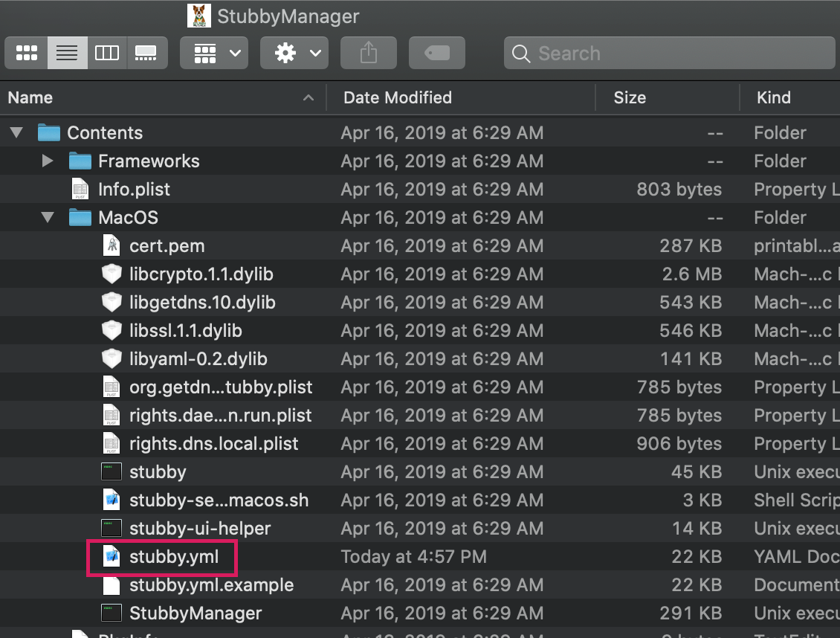Select list view button
Screen dimensions: 840x638
click(x=68, y=53)
